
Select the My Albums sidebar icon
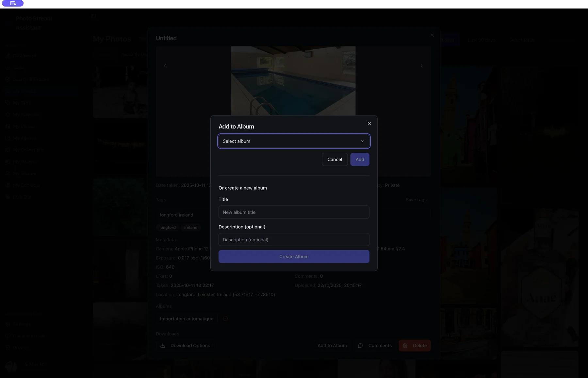(x=8, y=138)
